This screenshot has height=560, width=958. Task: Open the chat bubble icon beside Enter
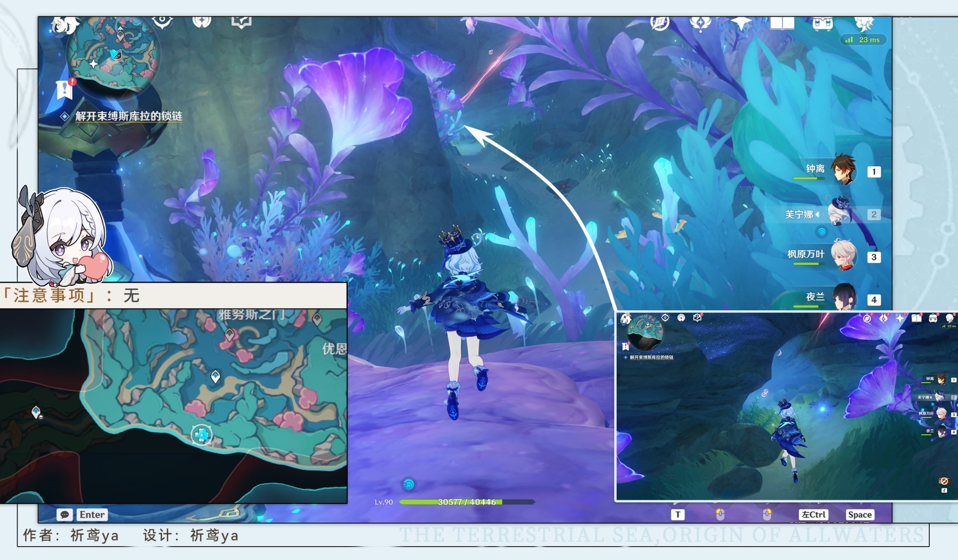[x=65, y=515]
